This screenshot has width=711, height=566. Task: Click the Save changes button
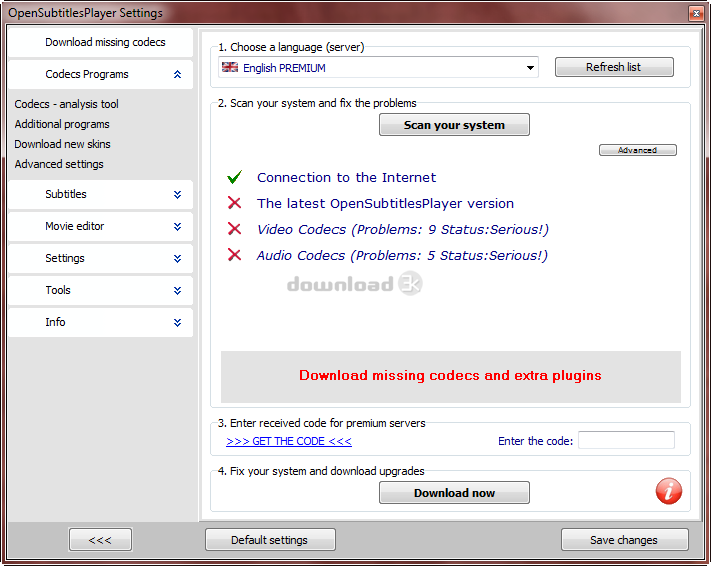pyautogui.click(x=624, y=540)
